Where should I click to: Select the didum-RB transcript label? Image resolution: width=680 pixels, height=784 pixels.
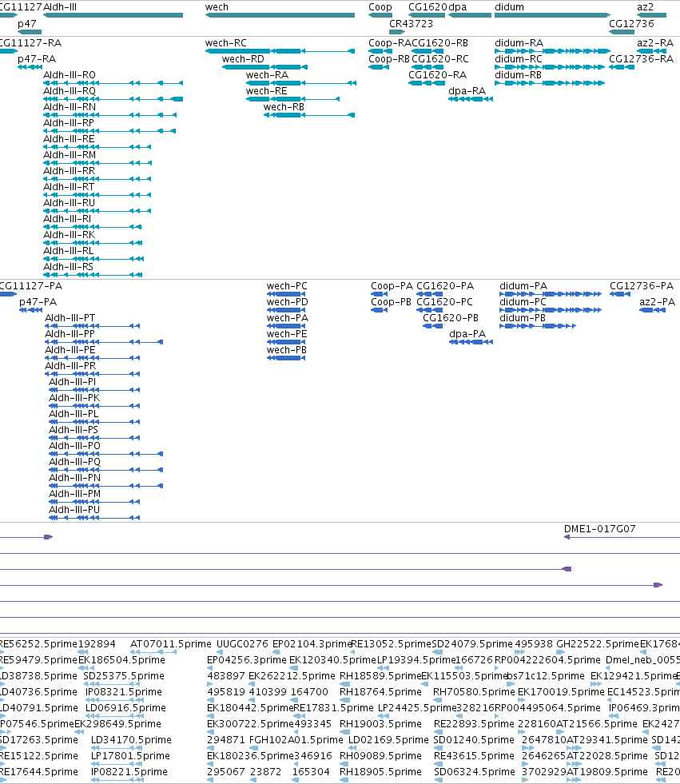pyautogui.click(x=518, y=75)
